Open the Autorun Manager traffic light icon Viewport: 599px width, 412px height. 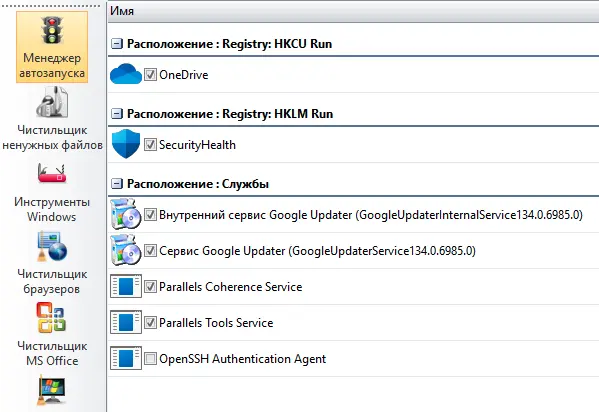click(x=52, y=30)
